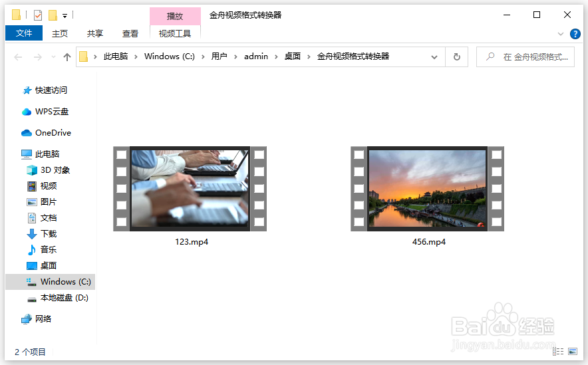Click the Properties quick access icon
The image size is (588, 365).
pos(38,15)
